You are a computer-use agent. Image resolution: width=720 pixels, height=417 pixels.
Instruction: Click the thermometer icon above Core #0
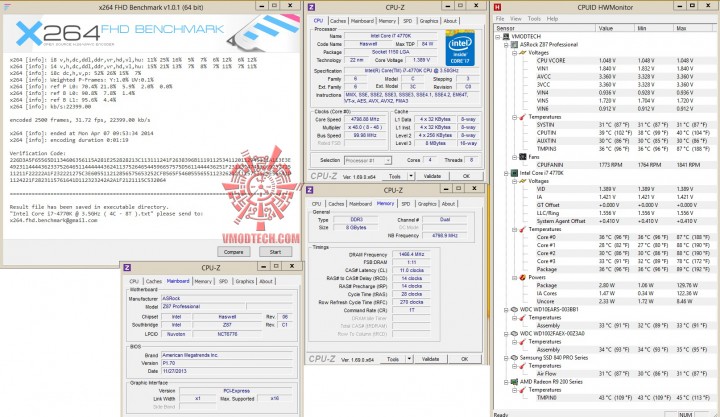coord(523,229)
